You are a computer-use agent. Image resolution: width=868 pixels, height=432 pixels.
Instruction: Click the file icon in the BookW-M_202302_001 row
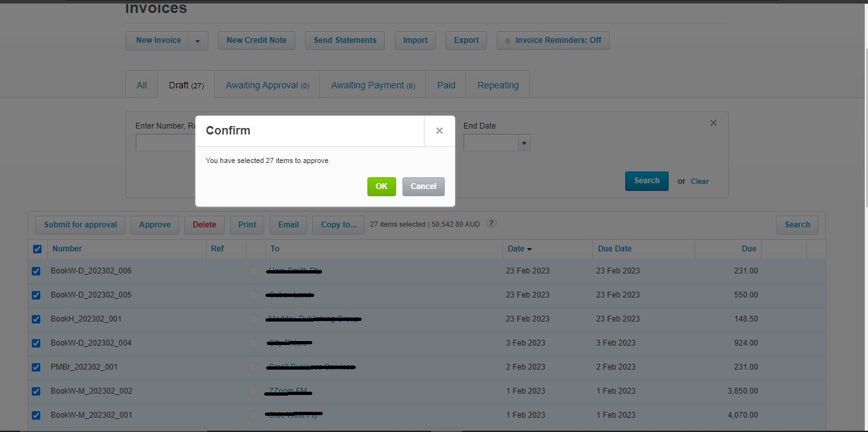[254, 416]
